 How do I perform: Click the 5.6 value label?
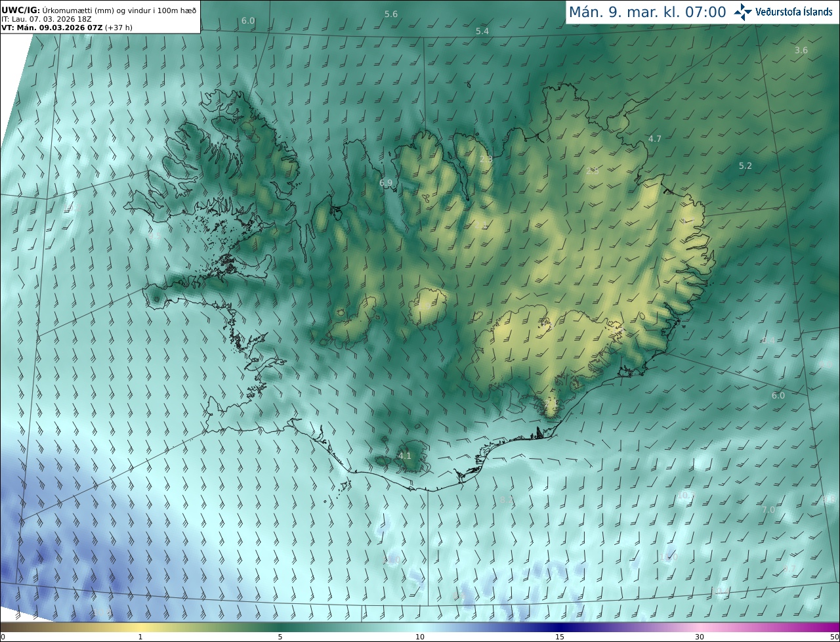[391, 14]
